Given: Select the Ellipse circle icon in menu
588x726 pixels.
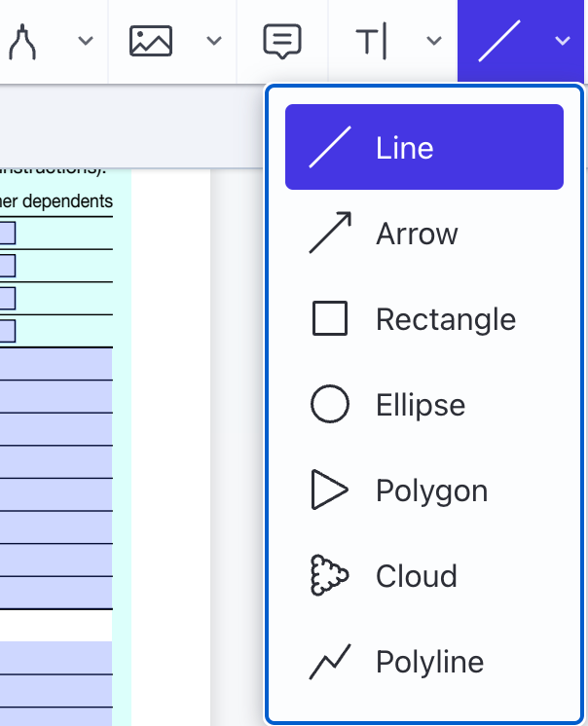Looking at the screenshot, I should 329,405.
